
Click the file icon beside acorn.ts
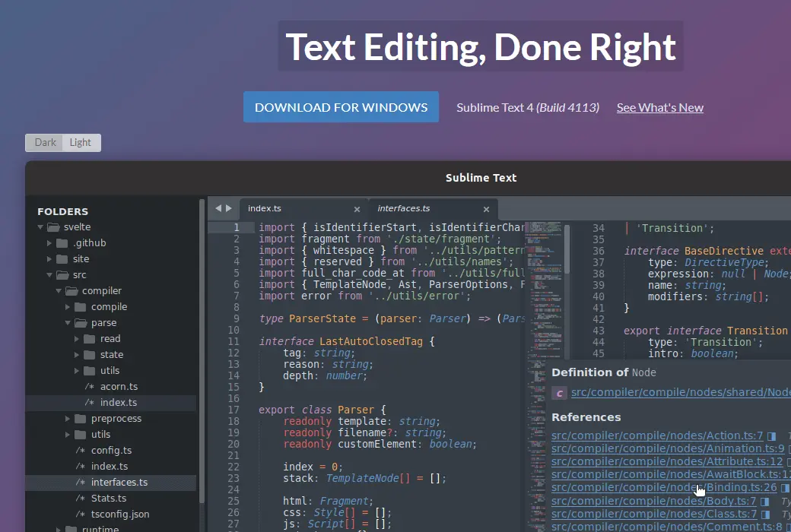coord(89,387)
